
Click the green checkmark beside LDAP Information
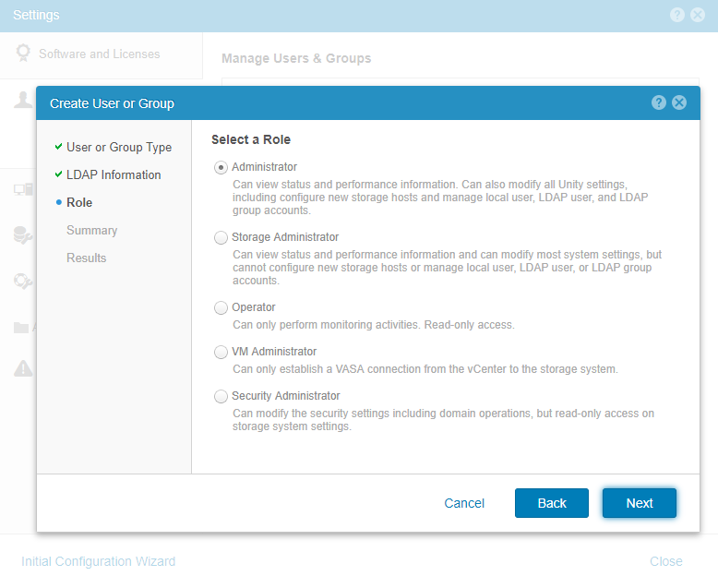coord(58,174)
